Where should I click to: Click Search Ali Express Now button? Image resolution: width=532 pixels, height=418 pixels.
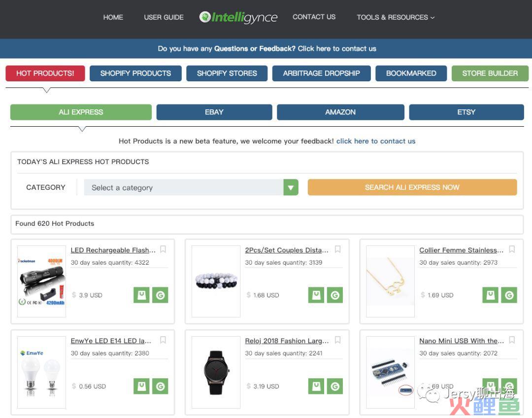point(412,187)
